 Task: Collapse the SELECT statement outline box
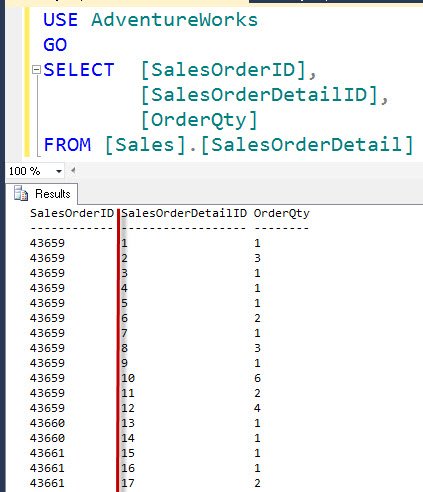36,70
